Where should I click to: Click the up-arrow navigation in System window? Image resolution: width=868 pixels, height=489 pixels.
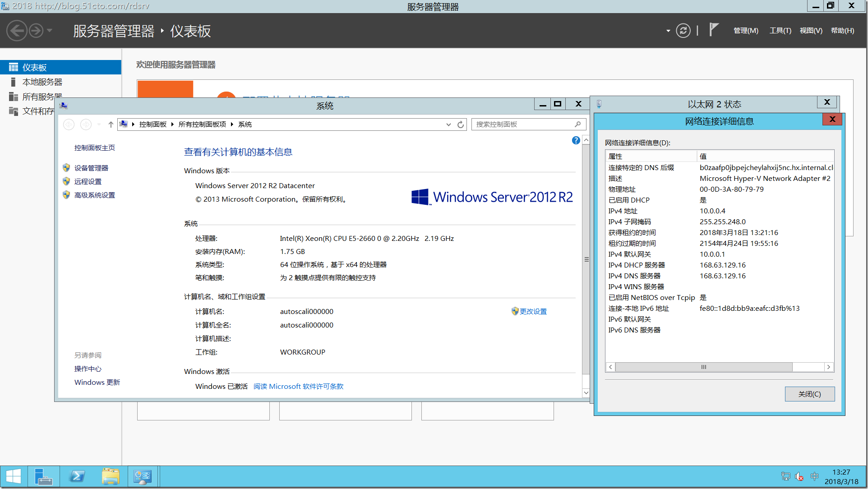(111, 125)
